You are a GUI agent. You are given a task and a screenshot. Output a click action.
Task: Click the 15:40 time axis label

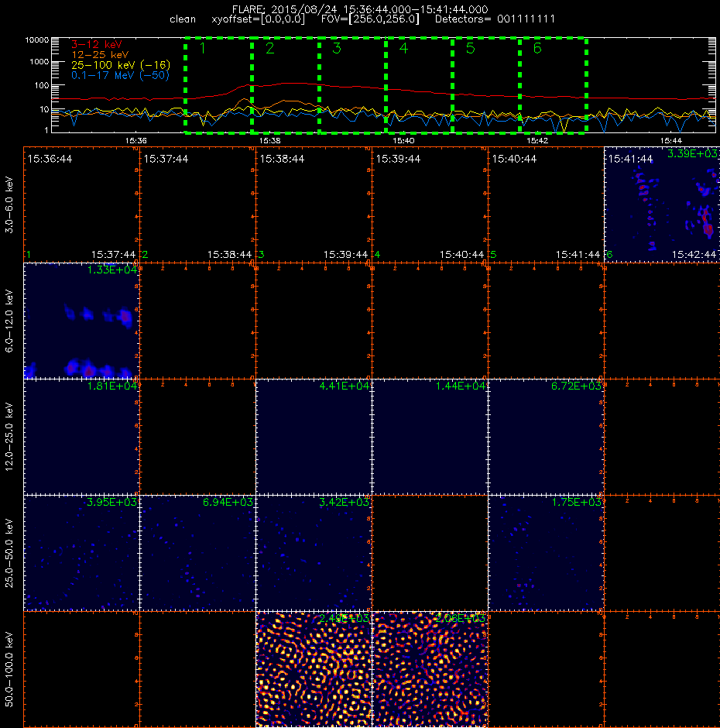click(403, 140)
